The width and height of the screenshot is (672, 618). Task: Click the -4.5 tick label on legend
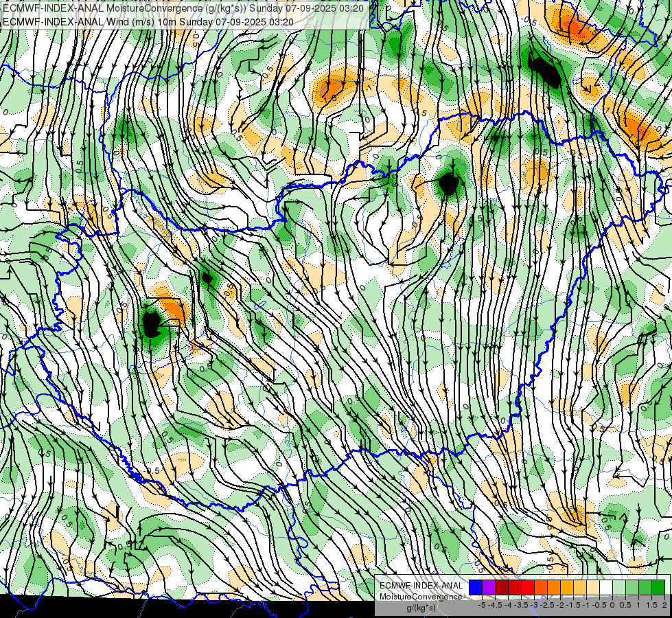pos(496,605)
